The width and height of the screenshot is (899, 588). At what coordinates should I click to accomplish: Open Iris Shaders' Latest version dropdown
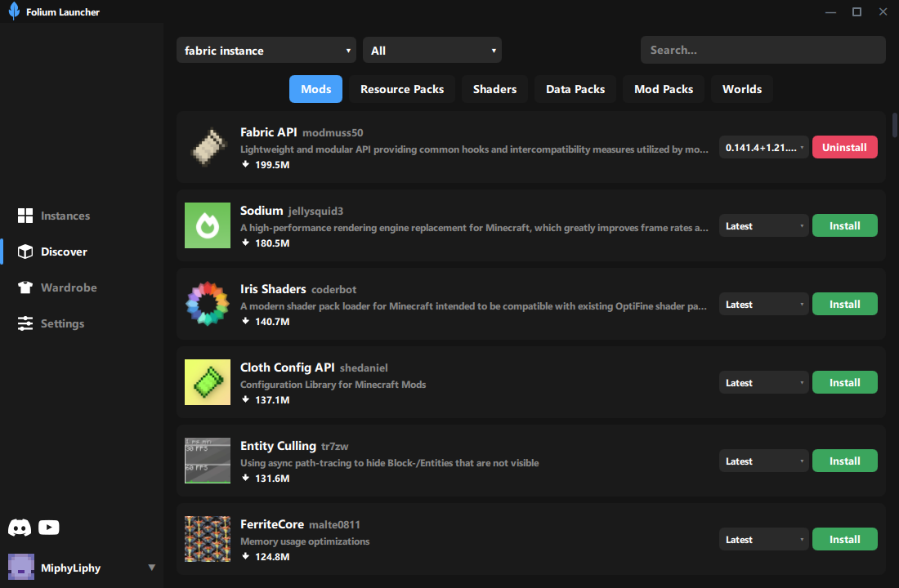763,305
